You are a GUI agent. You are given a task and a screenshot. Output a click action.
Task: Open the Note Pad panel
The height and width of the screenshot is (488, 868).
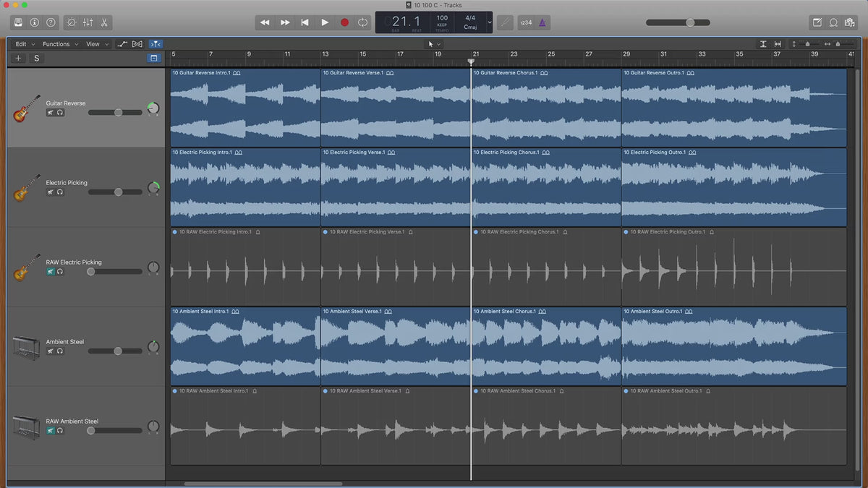[x=817, y=22]
